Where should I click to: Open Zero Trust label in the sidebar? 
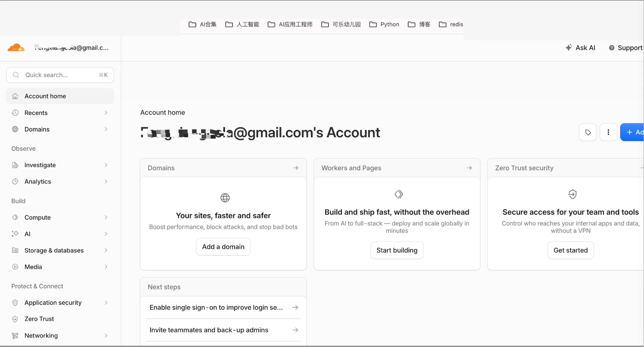point(39,319)
